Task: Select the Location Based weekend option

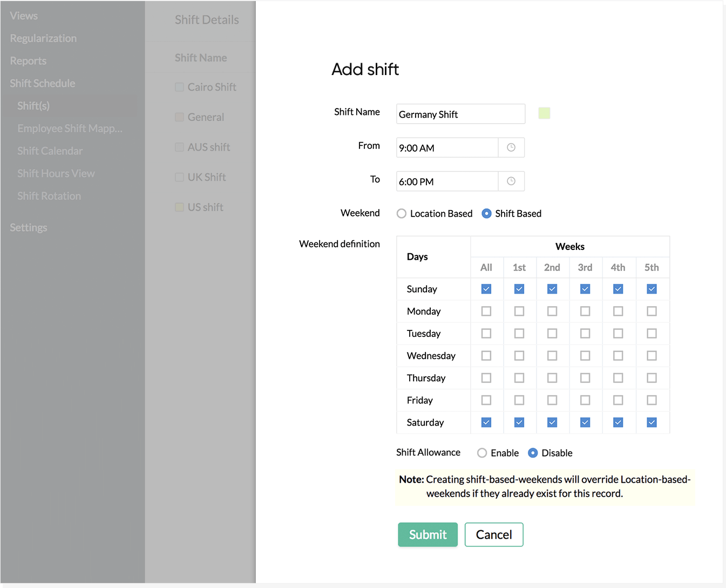Action: pyautogui.click(x=402, y=214)
